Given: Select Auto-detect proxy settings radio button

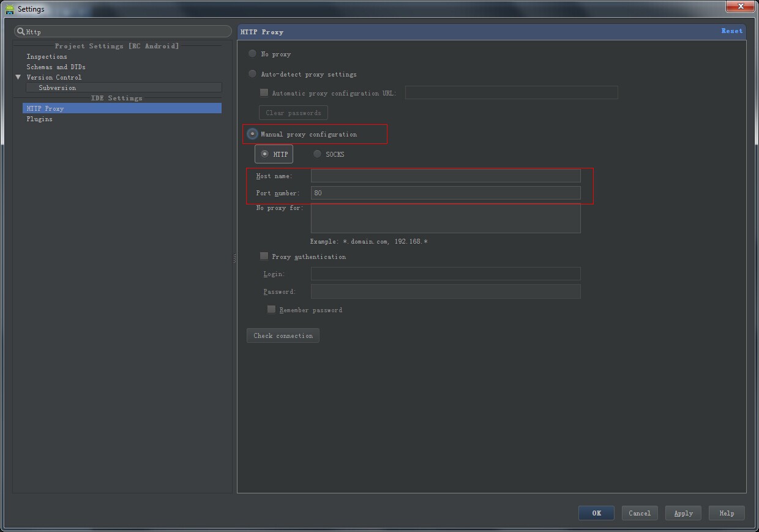Looking at the screenshot, I should [252, 74].
